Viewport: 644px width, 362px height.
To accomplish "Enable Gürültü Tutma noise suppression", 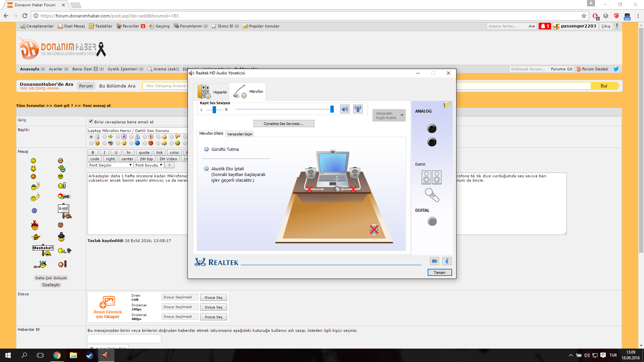I will point(207,149).
